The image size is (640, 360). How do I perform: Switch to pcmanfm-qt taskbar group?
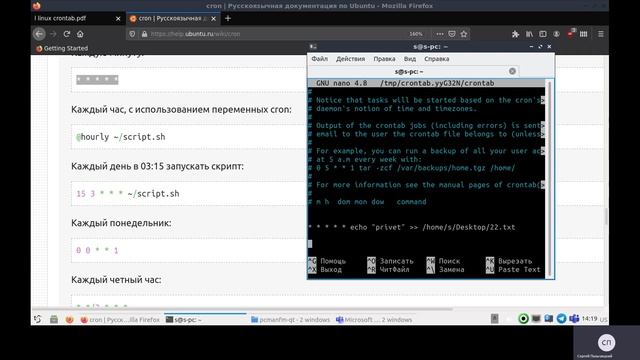290,320
